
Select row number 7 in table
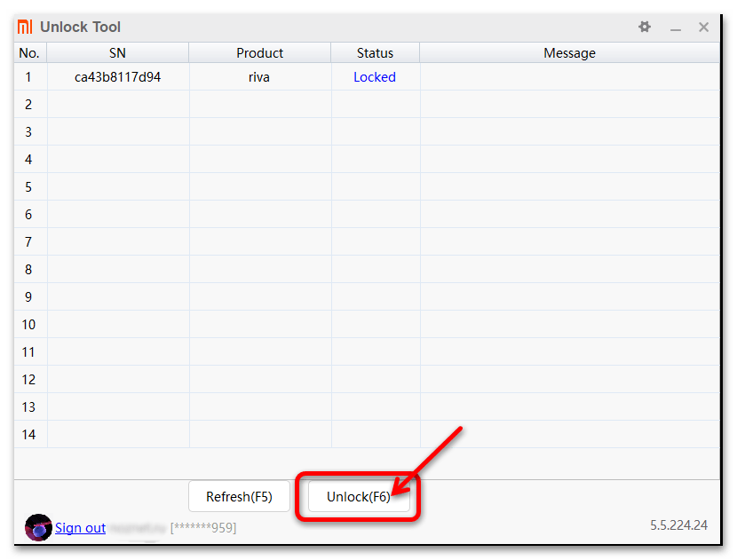pos(29,242)
